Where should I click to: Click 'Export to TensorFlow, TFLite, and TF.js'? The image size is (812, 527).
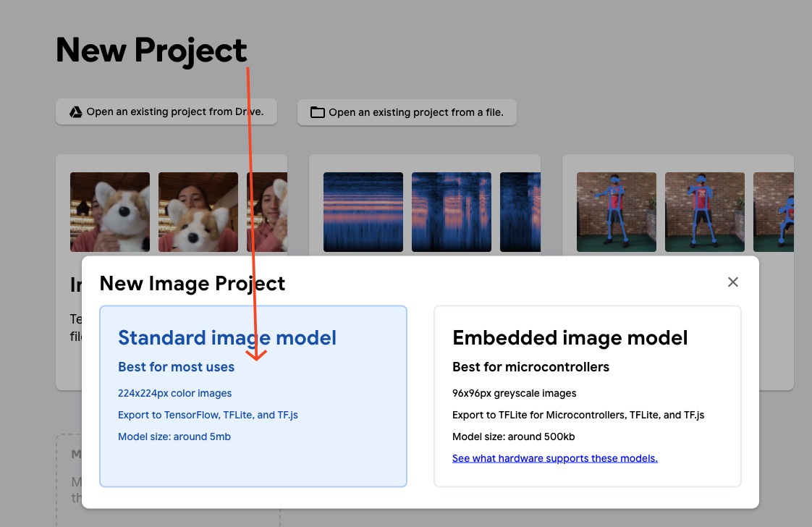point(208,415)
